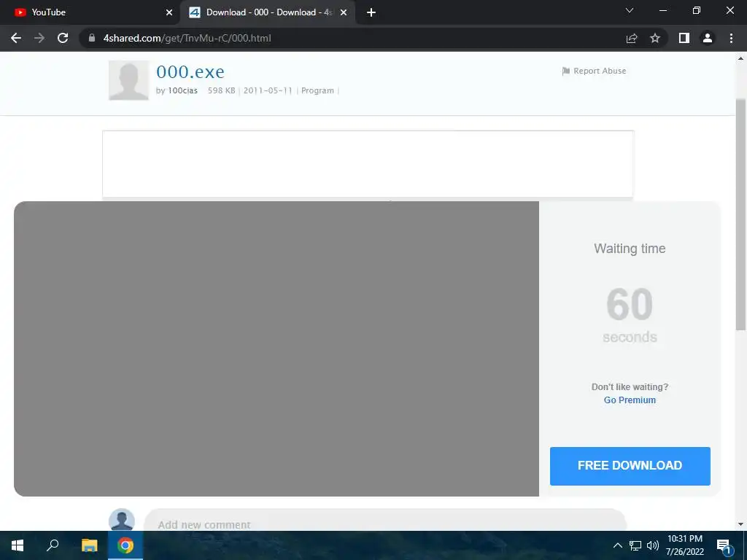Click the FREE DOWNLOAD button

(x=630, y=466)
